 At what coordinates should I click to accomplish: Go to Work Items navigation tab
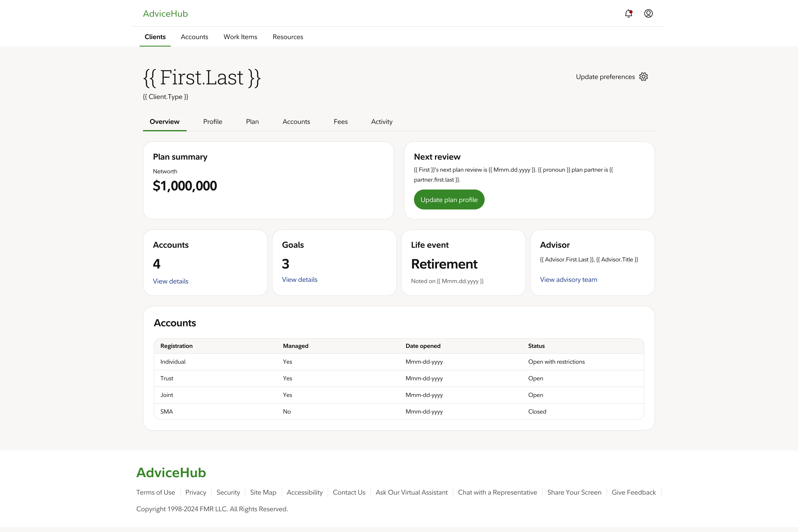pyautogui.click(x=240, y=37)
